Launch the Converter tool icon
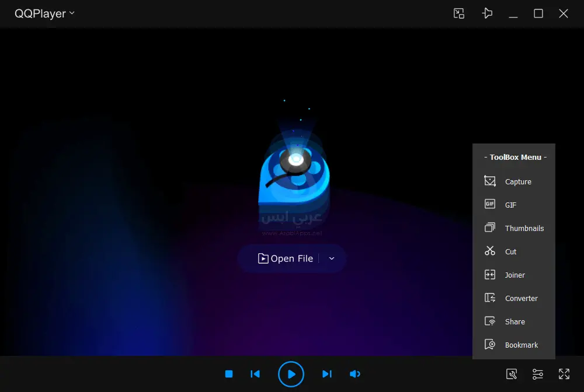The image size is (584, 392). coord(489,297)
